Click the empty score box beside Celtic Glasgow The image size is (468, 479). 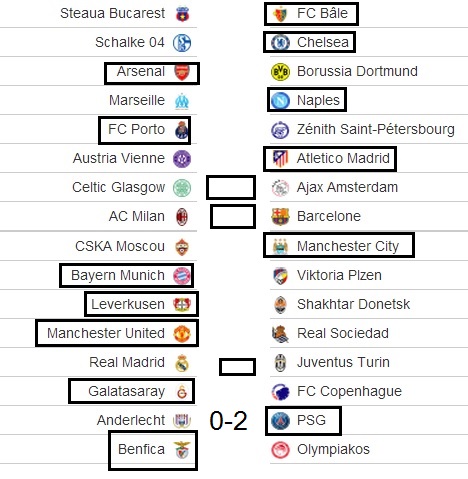[231, 187]
